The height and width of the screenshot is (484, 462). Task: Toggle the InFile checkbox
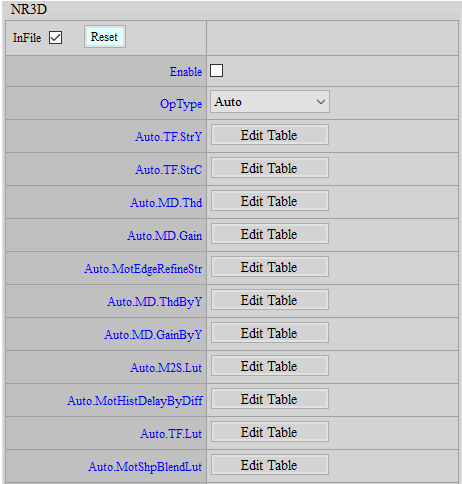55,37
